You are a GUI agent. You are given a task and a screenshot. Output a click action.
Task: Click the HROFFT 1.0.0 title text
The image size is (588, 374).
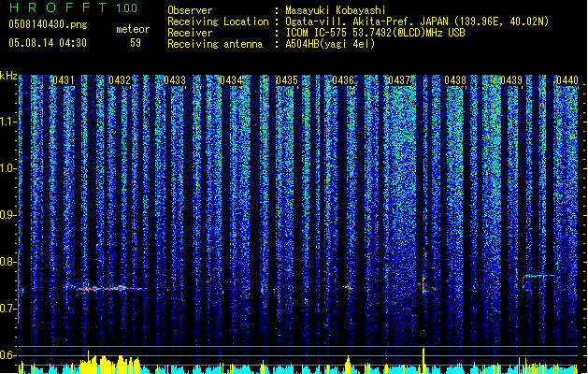pyautogui.click(x=74, y=7)
